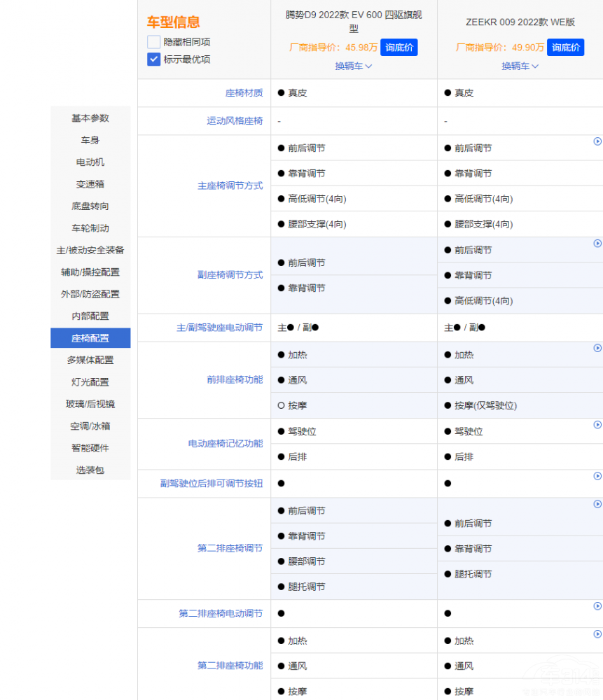Open the 换辆车 dropdown under ZEEKR 009
Image resolution: width=603 pixels, height=700 pixels.
pyautogui.click(x=520, y=66)
